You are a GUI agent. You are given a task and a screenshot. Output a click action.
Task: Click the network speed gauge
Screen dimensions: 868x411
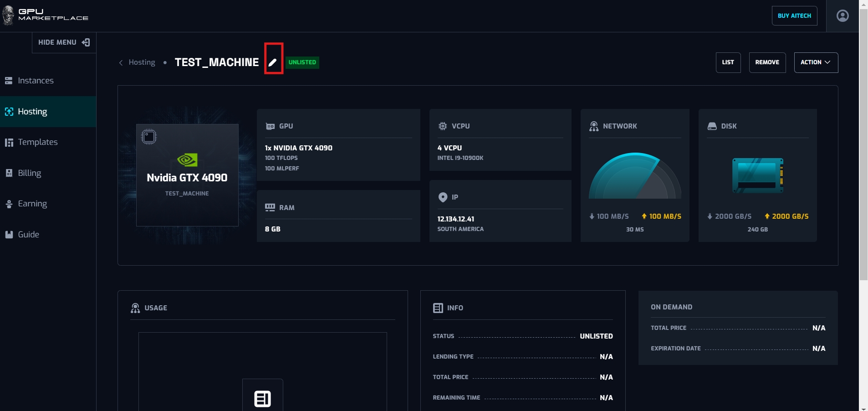coord(634,176)
